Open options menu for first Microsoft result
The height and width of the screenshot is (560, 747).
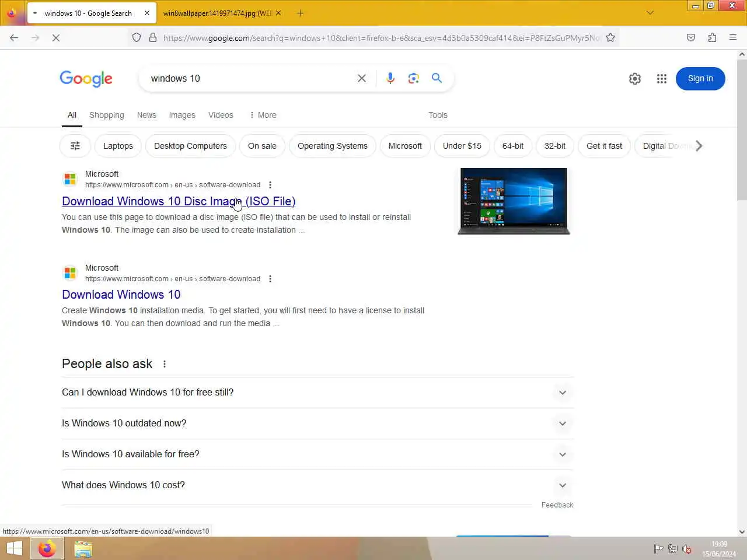[x=270, y=185]
